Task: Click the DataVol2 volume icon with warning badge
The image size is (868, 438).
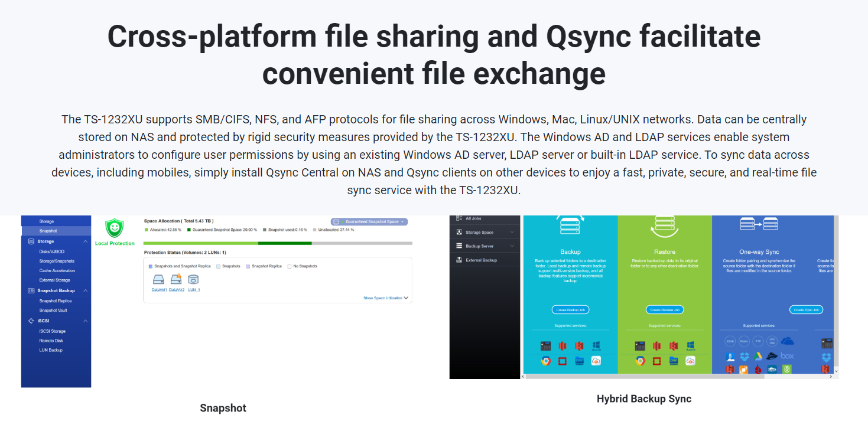Action: 176,279
